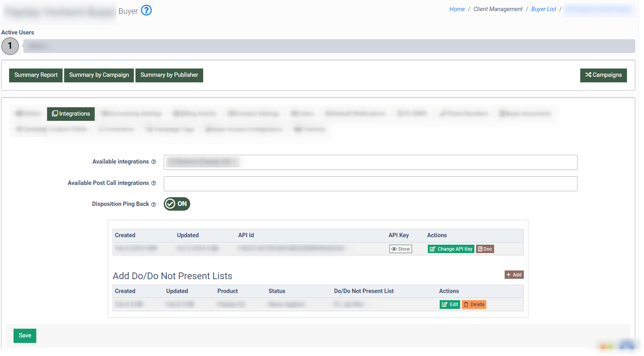Open the Available integrations selector

408,162
